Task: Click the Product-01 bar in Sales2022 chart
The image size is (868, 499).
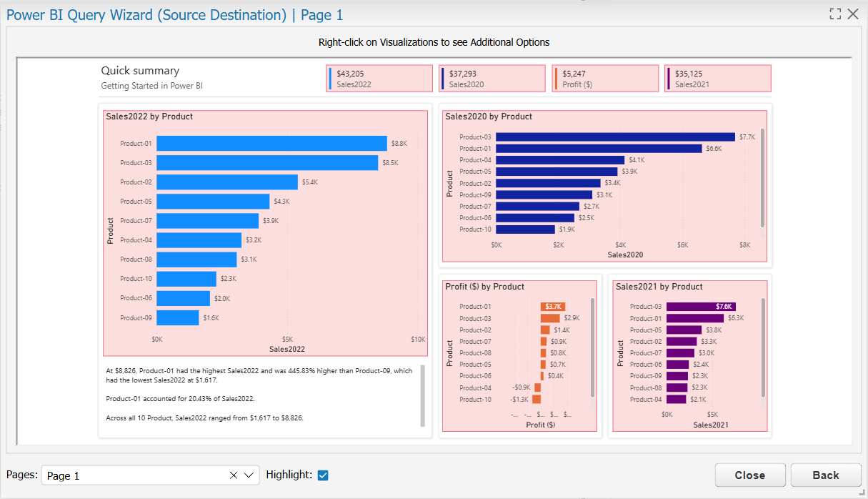Action: tap(271, 144)
